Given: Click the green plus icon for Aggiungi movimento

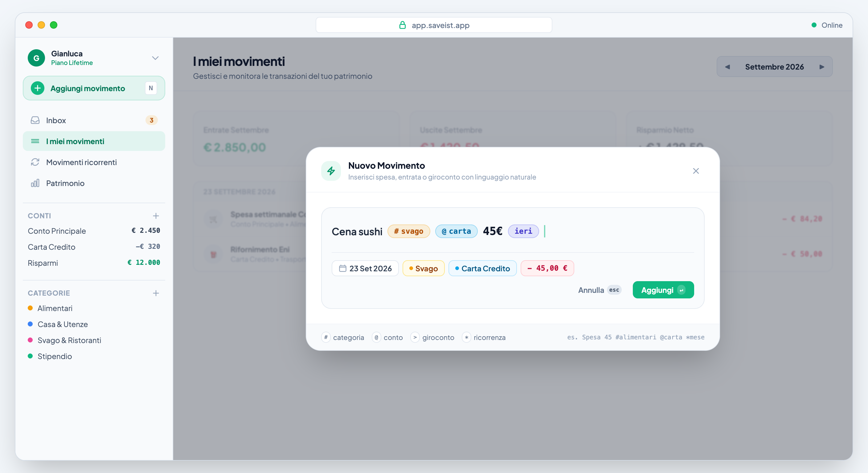Looking at the screenshot, I should pos(37,88).
